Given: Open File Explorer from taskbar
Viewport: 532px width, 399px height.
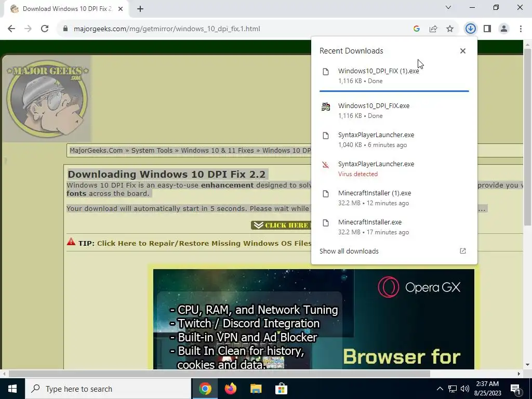Looking at the screenshot, I should click(256, 389).
